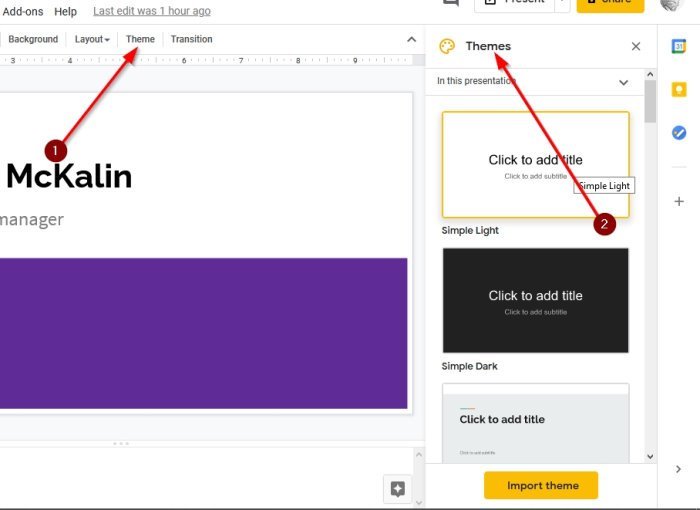Viewport: 700px width, 510px height.
Task: Click the Explore star icon button
Action: (x=397, y=489)
